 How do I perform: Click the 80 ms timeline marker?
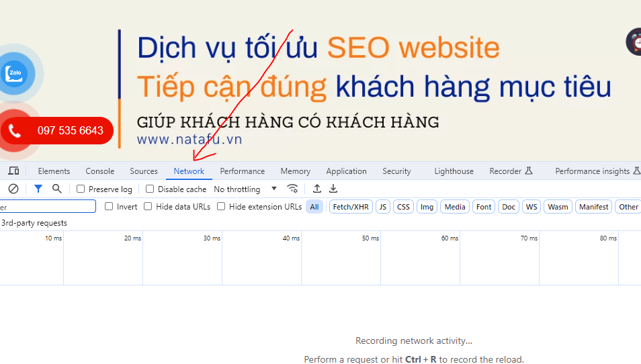(608, 238)
